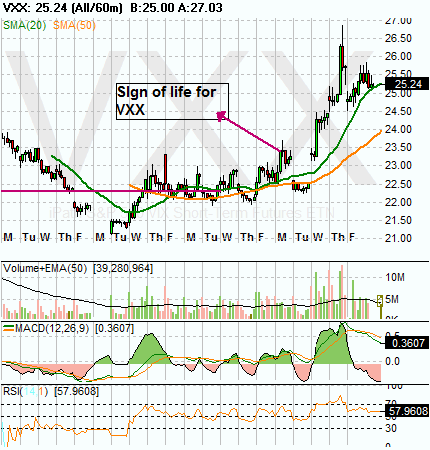Click the black 0.3607 MACD value tag
The height and width of the screenshot is (450, 430).
coord(407,343)
